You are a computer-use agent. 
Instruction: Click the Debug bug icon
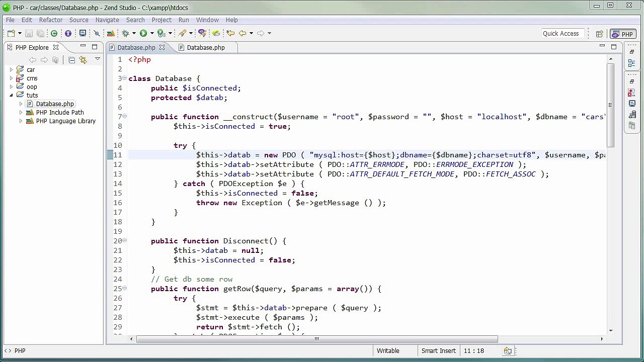coord(125,33)
